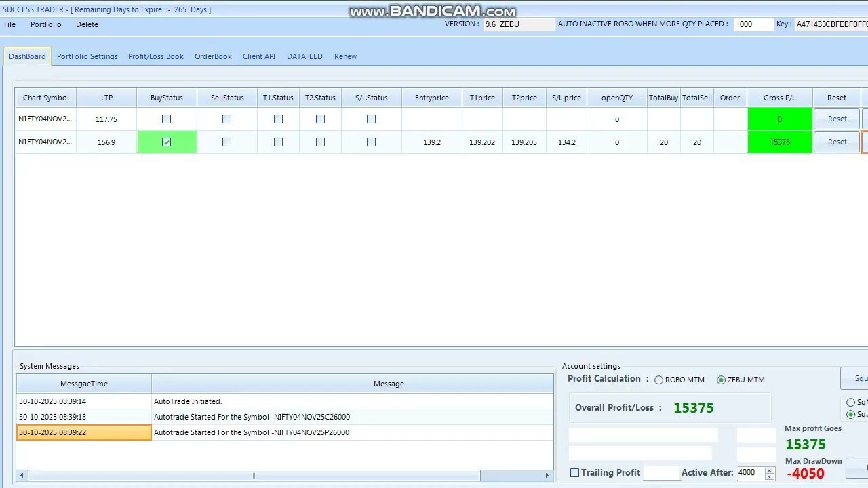Click the Delete menu item
868x488 pixels.
(x=87, y=24)
